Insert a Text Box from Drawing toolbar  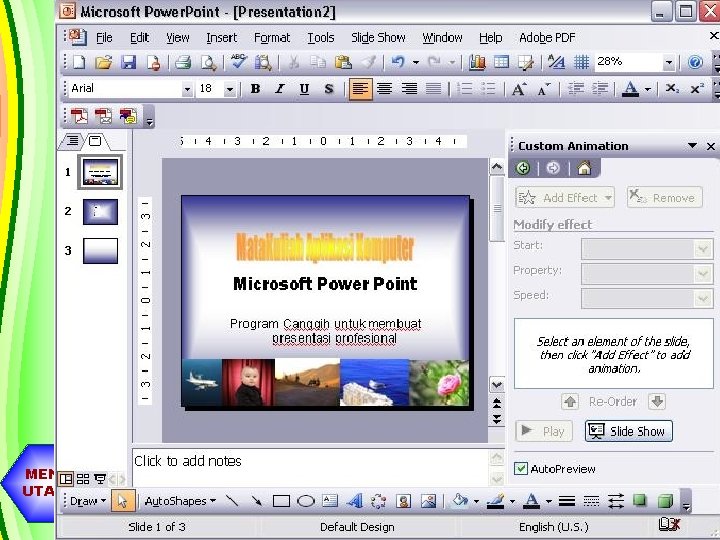(330, 501)
